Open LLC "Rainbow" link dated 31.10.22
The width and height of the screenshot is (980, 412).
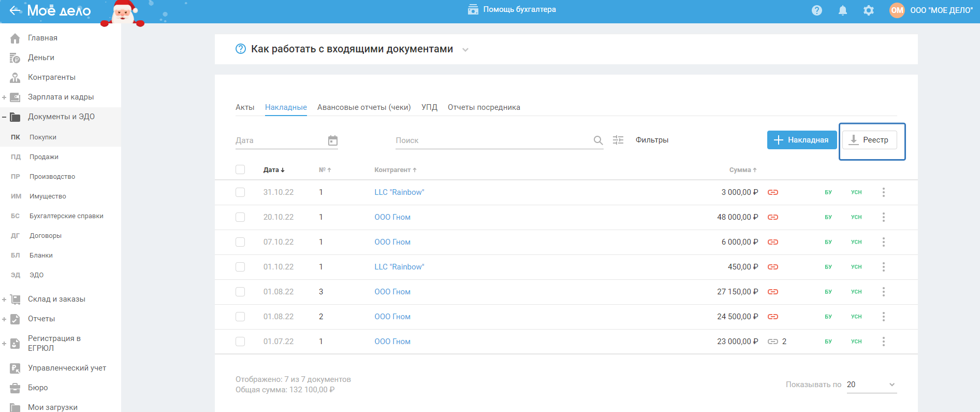pyautogui.click(x=399, y=192)
